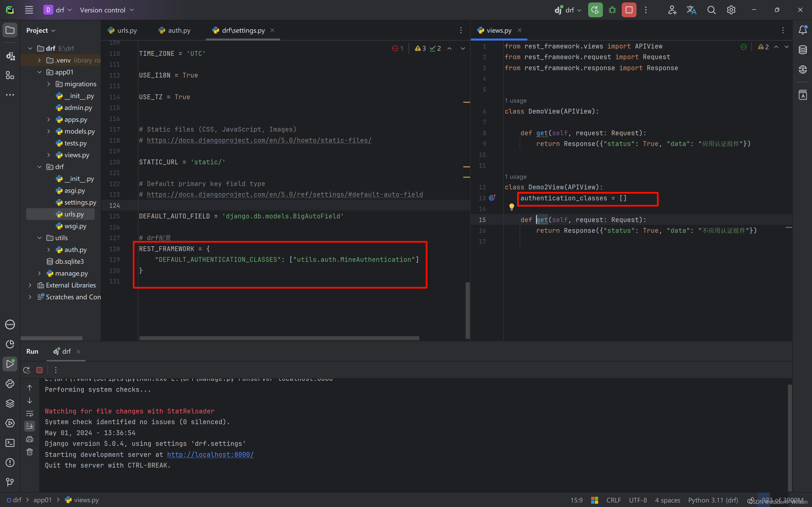The height and width of the screenshot is (507, 812).
Task: Click the Django docs static-files URL in editor
Action: 259,140
